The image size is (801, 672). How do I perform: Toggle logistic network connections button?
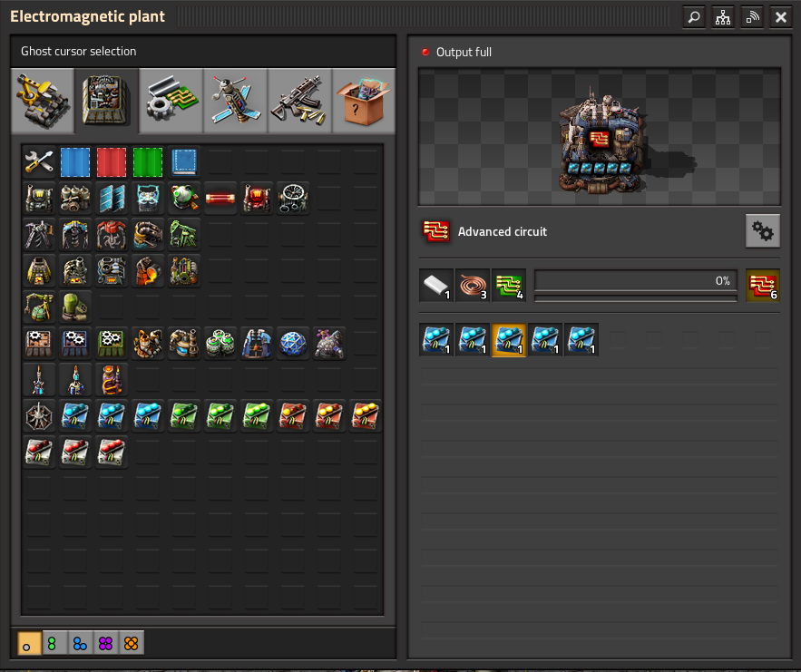[x=723, y=17]
